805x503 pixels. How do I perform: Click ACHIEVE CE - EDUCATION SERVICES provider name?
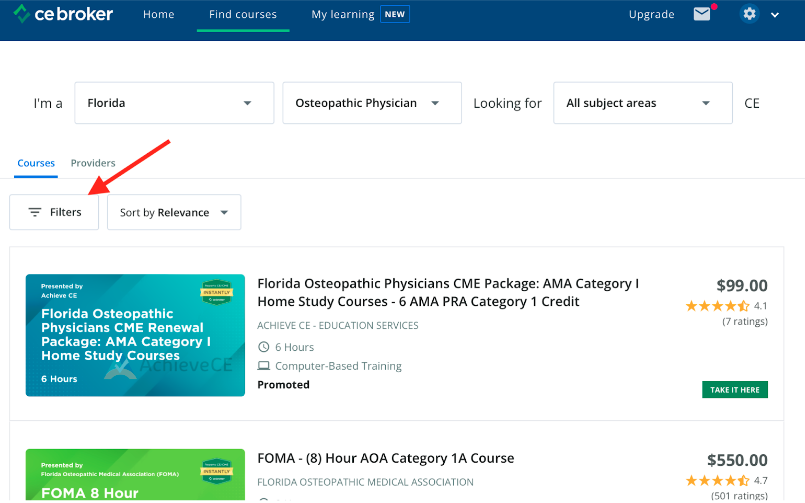click(x=338, y=325)
